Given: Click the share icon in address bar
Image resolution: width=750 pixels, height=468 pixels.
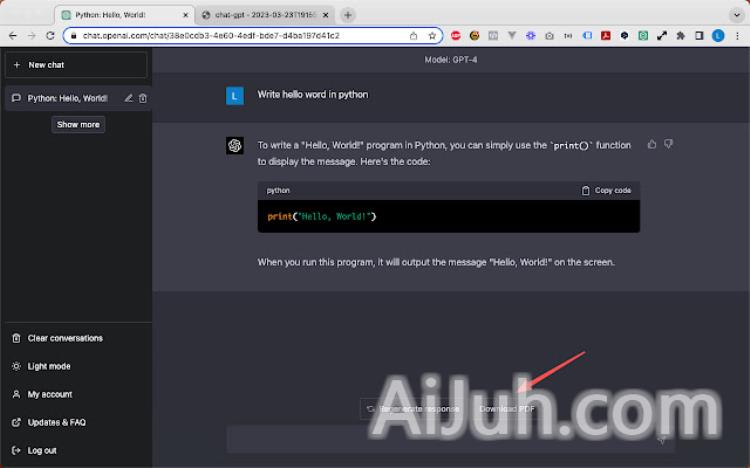Looking at the screenshot, I should point(414,35).
